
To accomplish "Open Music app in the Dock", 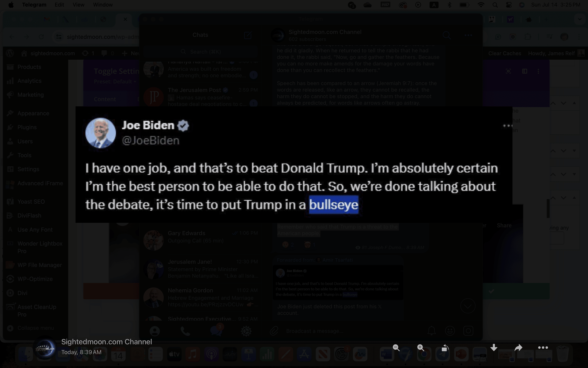I will (193, 354).
